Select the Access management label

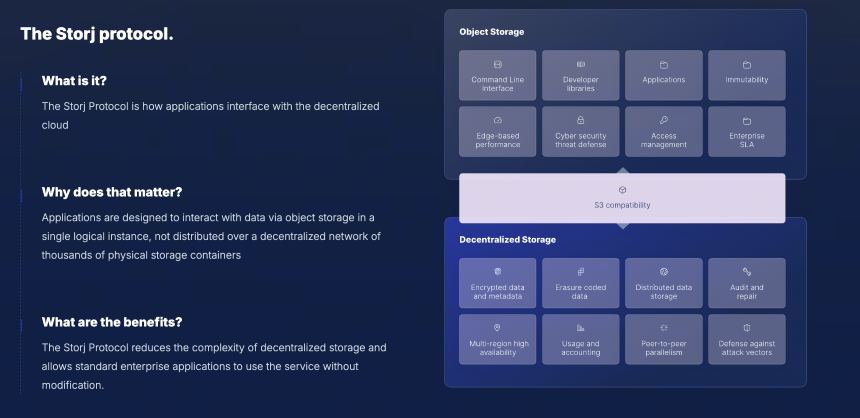pyautogui.click(x=664, y=140)
